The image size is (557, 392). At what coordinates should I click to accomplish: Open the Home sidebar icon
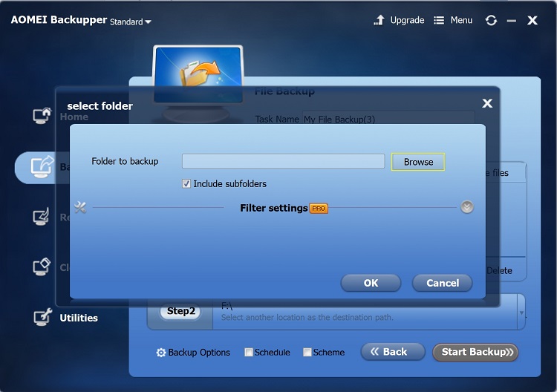click(x=42, y=116)
